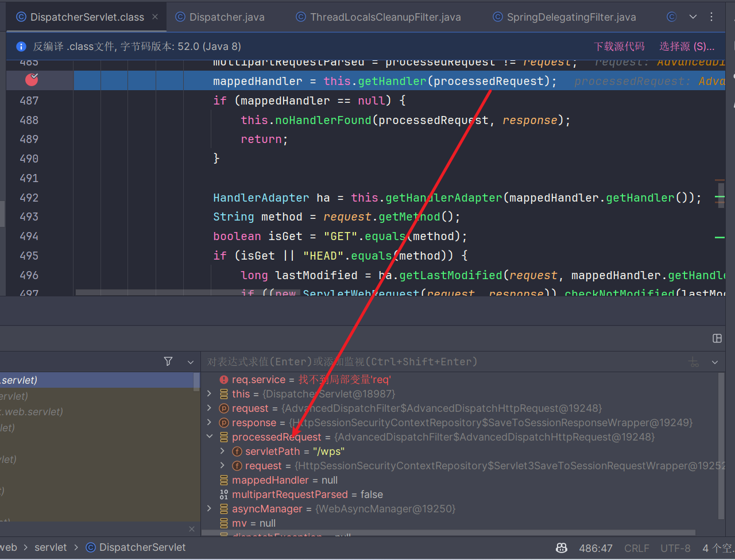Click the variables panel horizontal scrollbar
This screenshot has width=735, height=560.
tap(448, 533)
